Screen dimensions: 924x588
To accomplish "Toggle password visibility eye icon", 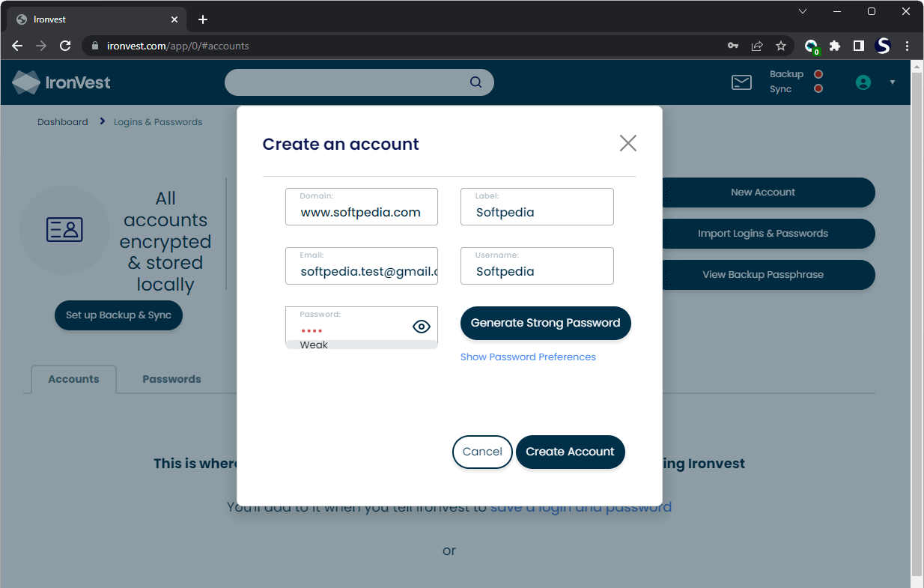I will [422, 327].
